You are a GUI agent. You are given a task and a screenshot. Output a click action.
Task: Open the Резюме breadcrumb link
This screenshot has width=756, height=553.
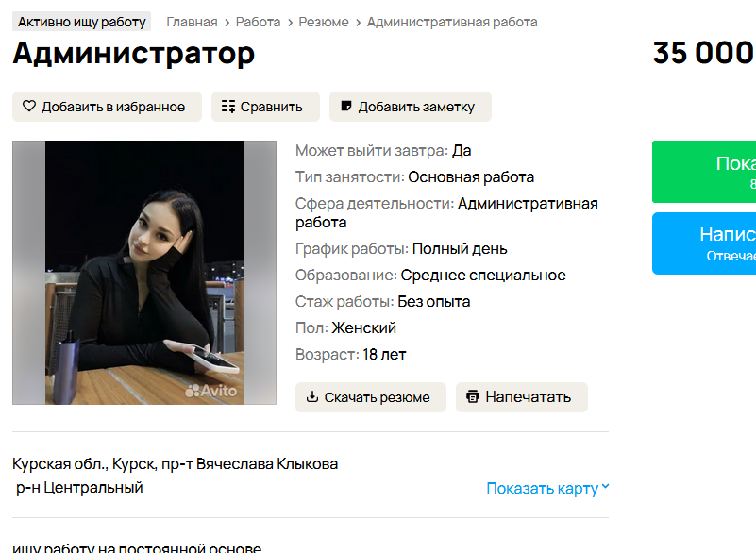coord(324,23)
